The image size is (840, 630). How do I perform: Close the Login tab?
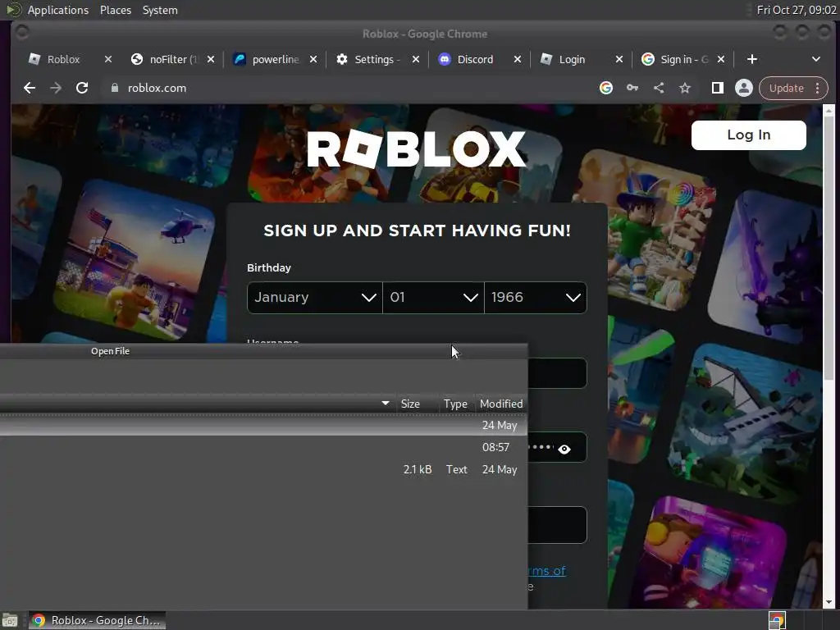(x=619, y=59)
